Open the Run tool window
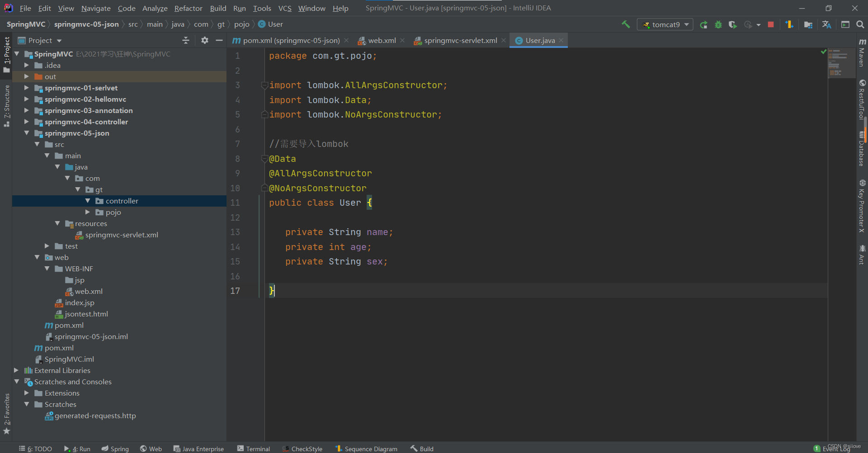868x453 pixels. coord(77,448)
